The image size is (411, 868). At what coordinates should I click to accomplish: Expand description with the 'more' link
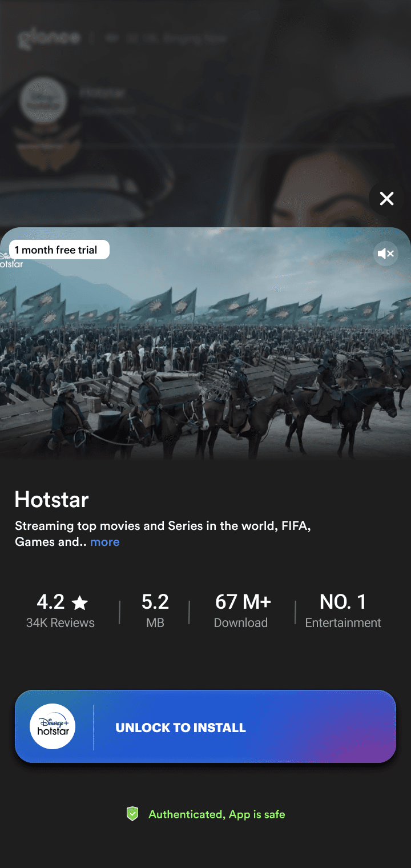click(105, 542)
